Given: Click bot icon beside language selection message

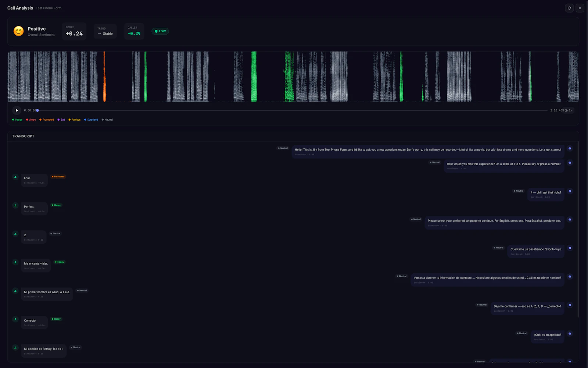Looking at the screenshot, I should click(x=570, y=219).
